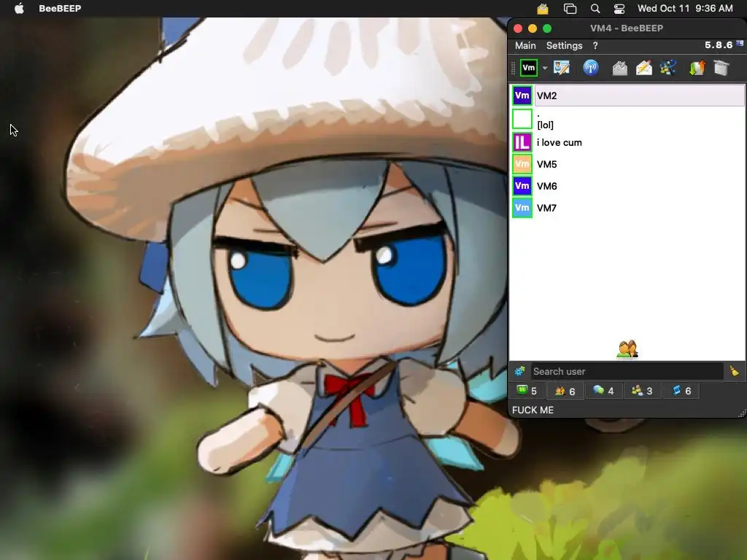Expand the status dropdown arrow beside Vm avatar
Viewport: 747px width, 560px height.
tap(545, 68)
